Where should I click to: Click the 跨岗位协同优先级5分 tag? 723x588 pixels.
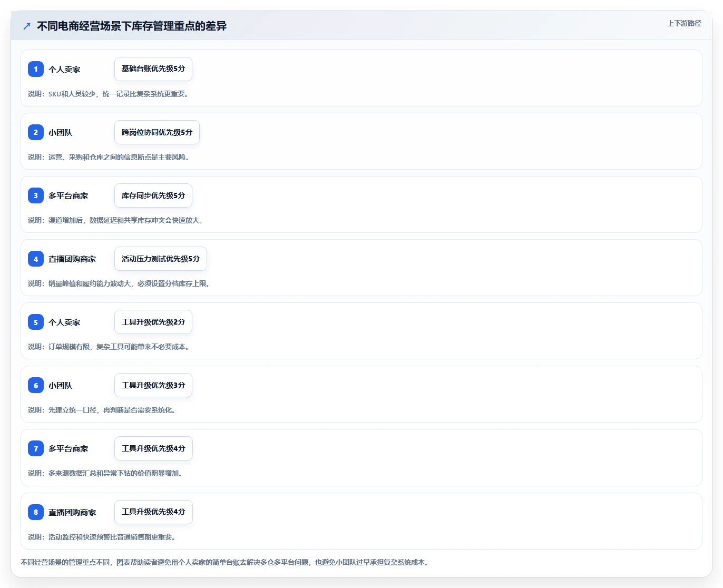pos(157,132)
